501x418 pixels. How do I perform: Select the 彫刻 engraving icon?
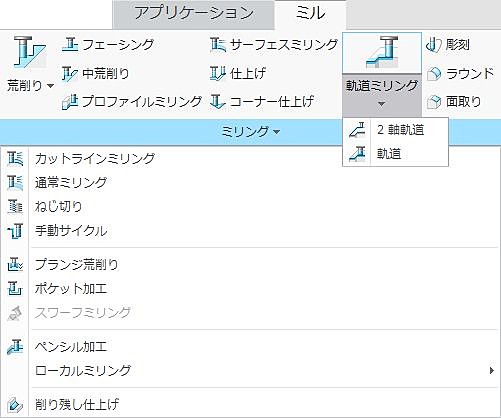(x=434, y=45)
